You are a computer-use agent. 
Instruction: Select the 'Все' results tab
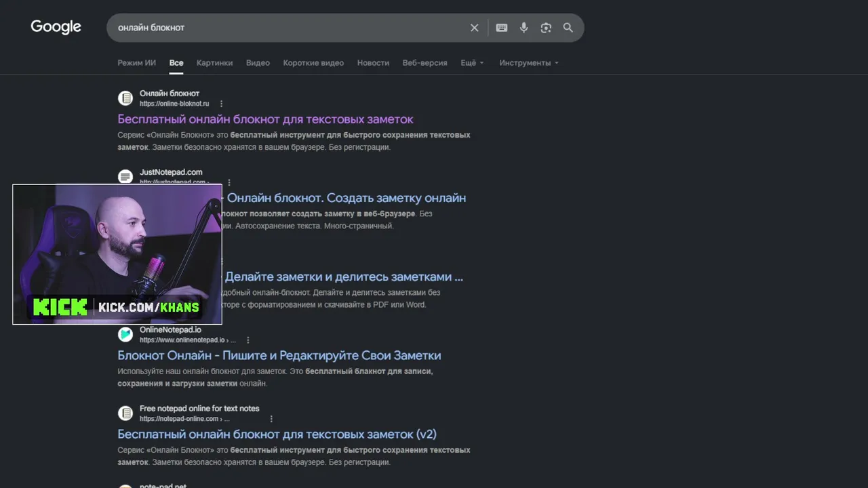click(x=176, y=63)
